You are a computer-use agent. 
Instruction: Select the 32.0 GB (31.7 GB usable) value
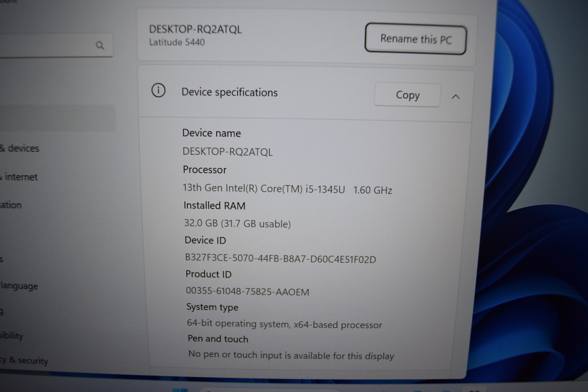[x=237, y=223]
